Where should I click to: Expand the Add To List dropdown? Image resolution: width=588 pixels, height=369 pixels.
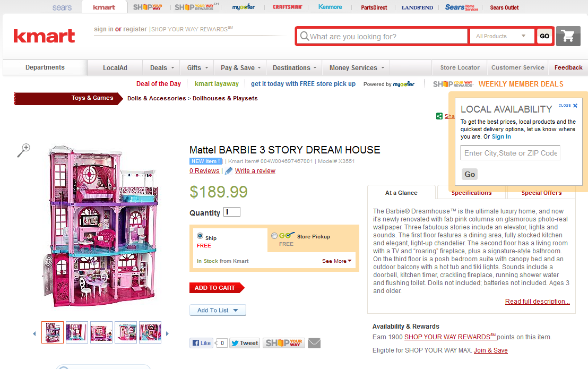pyautogui.click(x=218, y=310)
